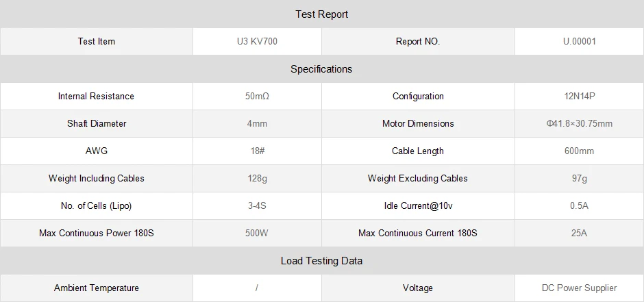Image resolution: width=644 pixels, height=302 pixels.
Task: Select the 12N14P configuration value
Action: (579, 96)
